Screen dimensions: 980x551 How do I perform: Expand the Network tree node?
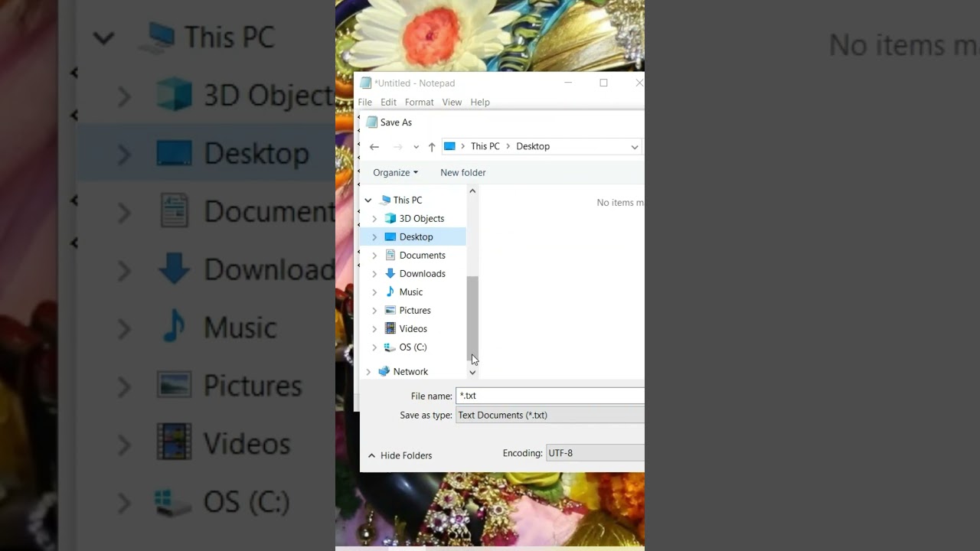click(368, 372)
